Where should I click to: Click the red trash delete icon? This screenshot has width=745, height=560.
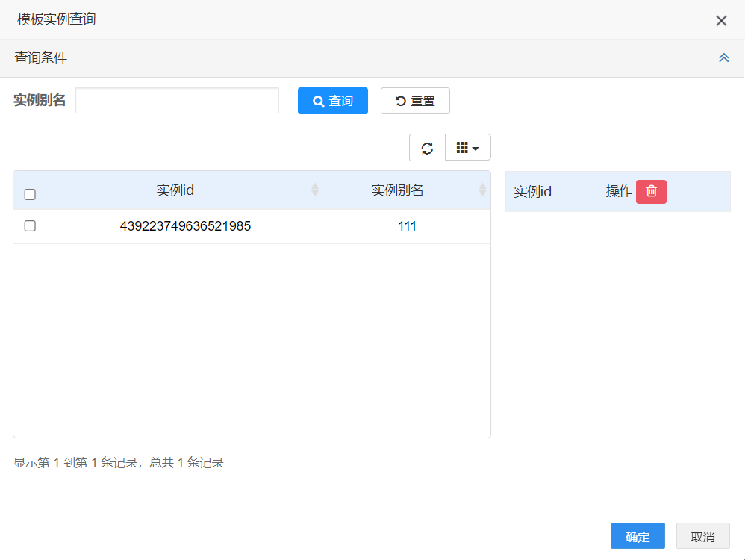tap(651, 192)
